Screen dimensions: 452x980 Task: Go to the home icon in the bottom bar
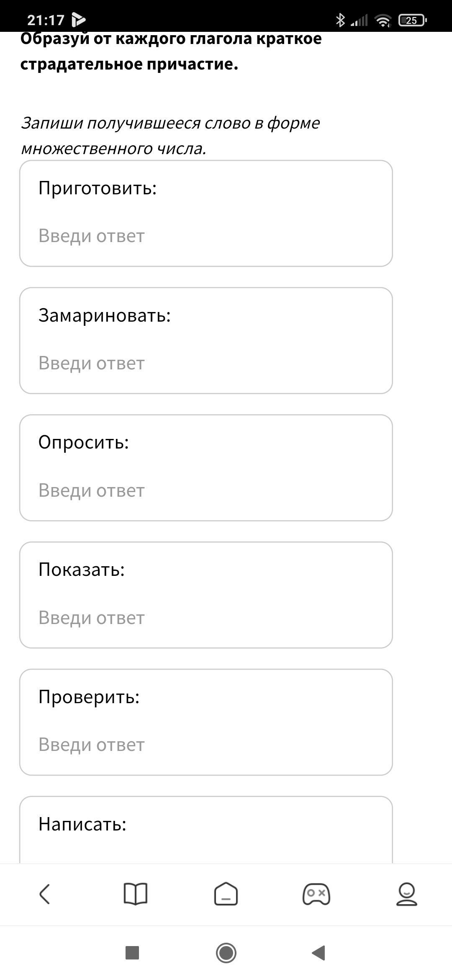point(226,894)
